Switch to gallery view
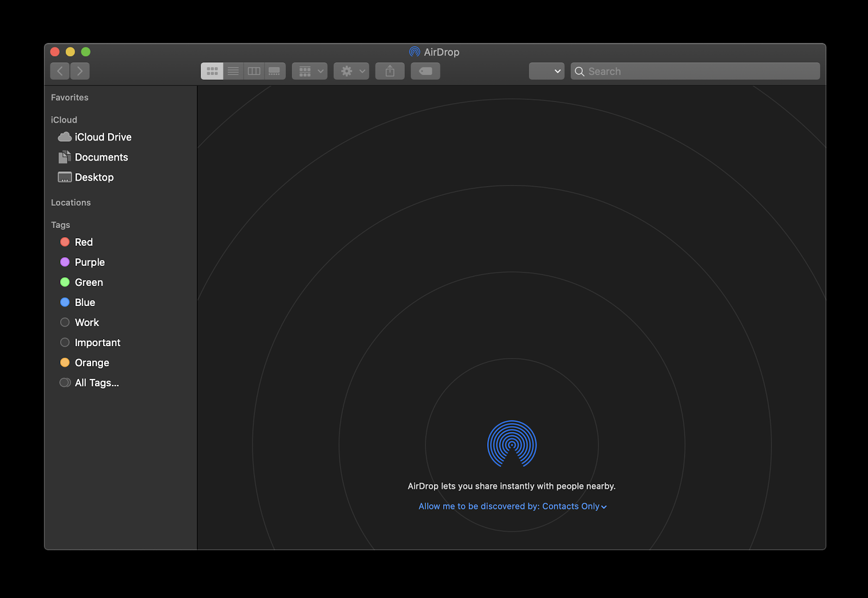This screenshot has height=598, width=868. pos(275,71)
